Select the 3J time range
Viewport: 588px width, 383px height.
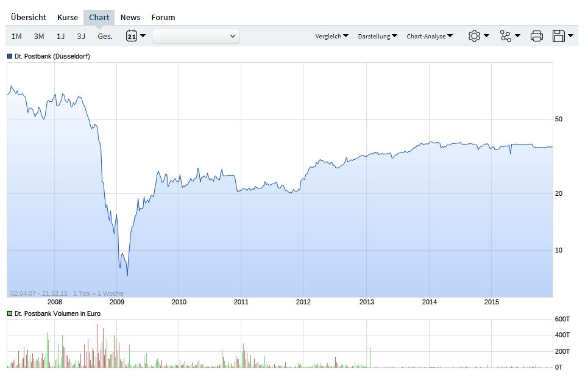[81, 37]
